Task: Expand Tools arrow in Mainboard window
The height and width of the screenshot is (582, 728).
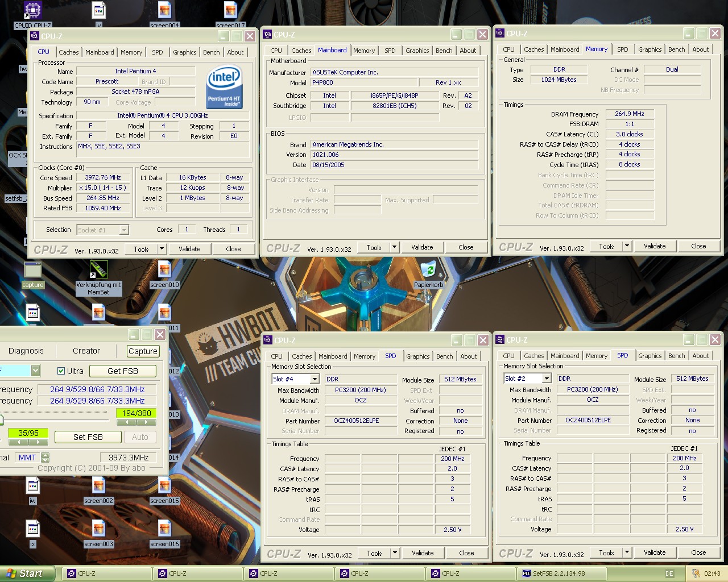Action: pos(394,247)
